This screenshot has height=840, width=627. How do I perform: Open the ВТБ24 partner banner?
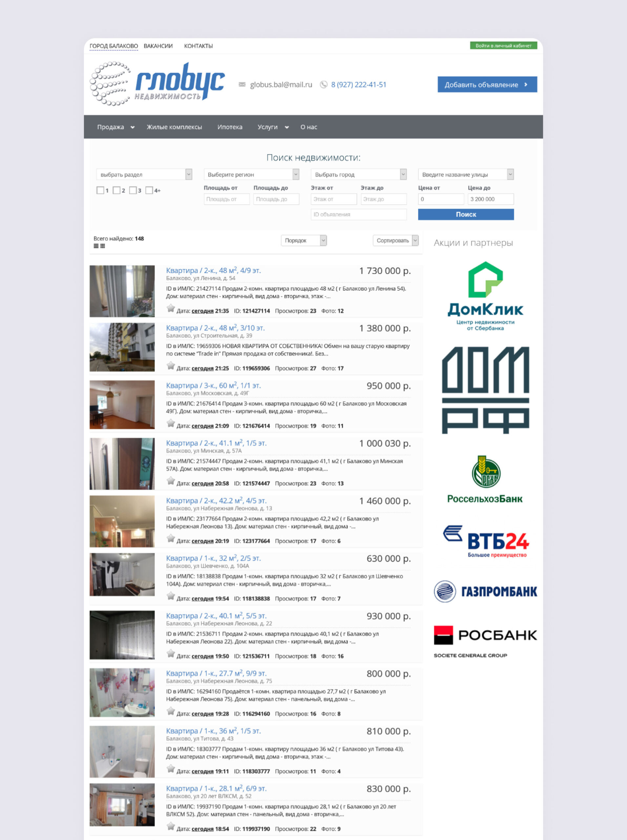486,541
